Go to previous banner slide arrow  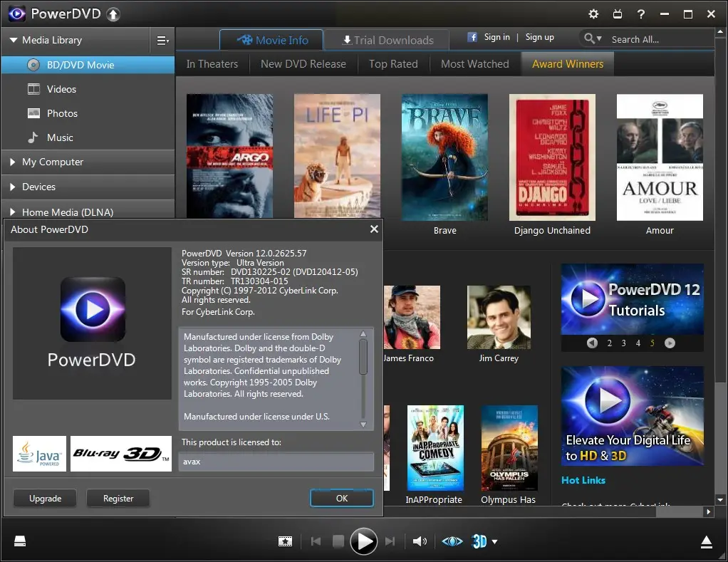pyautogui.click(x=592, y=343)
